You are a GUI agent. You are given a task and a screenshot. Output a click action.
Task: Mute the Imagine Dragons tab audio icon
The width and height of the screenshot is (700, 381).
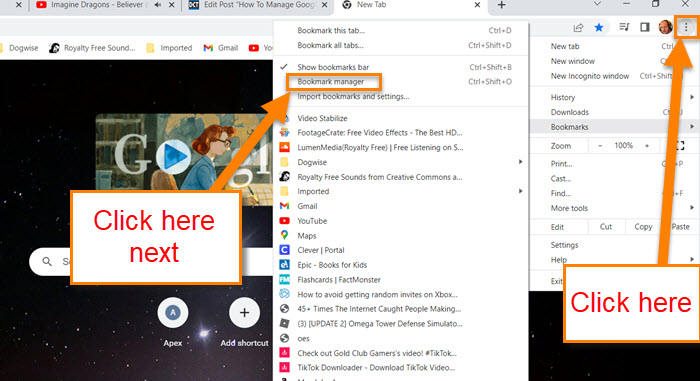point(158,5)
